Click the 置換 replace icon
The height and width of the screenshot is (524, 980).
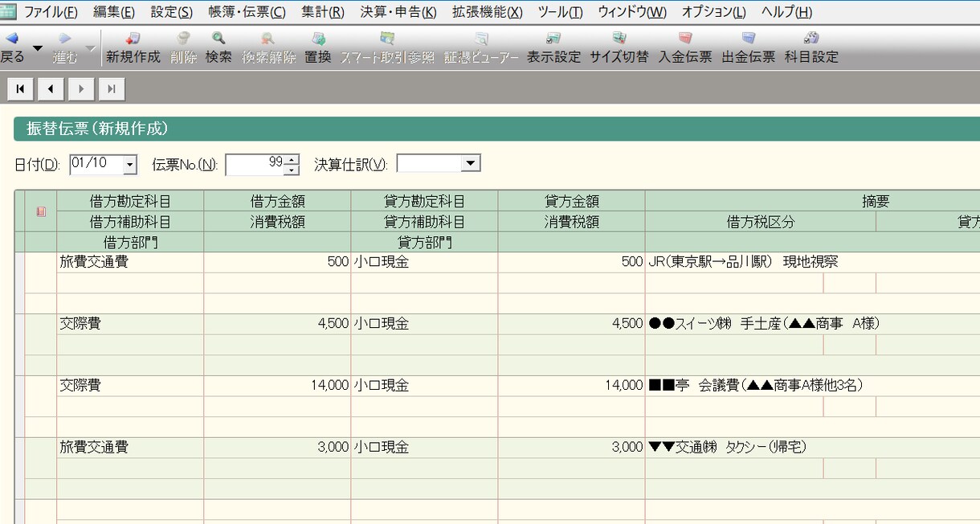(318, 38)
